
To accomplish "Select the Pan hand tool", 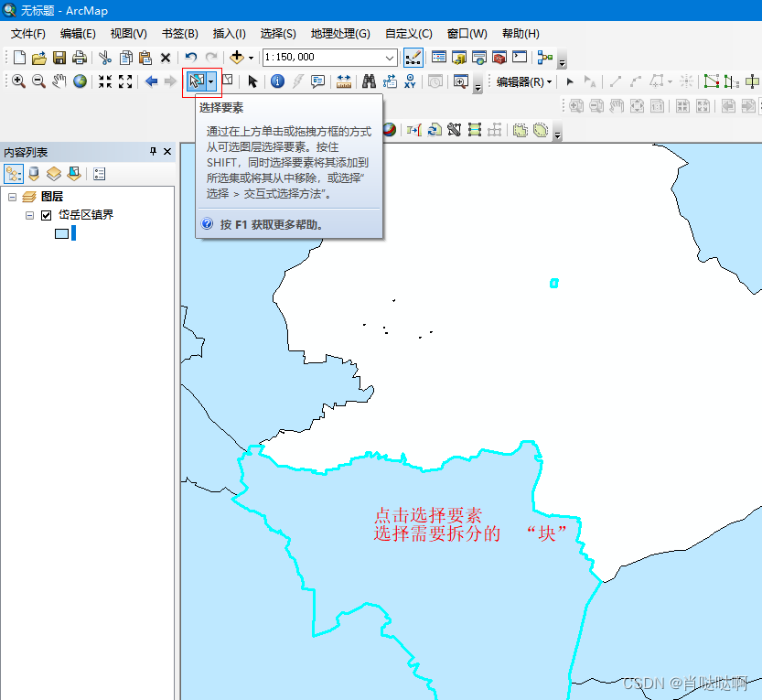I will 59,81.
